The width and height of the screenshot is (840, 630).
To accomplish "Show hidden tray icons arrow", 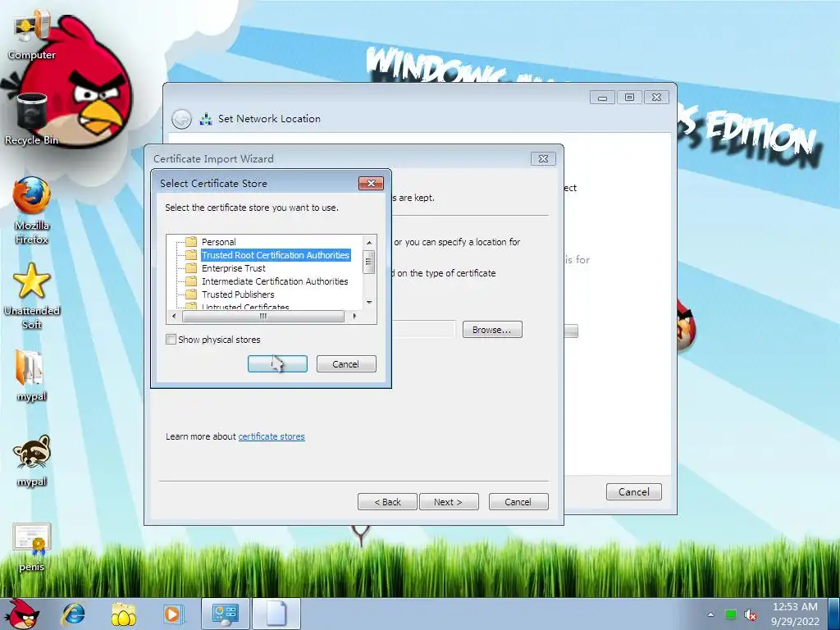I will tap(711, 614).
